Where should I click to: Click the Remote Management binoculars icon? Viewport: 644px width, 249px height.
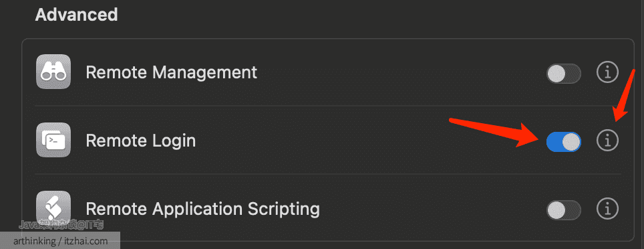click(53, 72)
